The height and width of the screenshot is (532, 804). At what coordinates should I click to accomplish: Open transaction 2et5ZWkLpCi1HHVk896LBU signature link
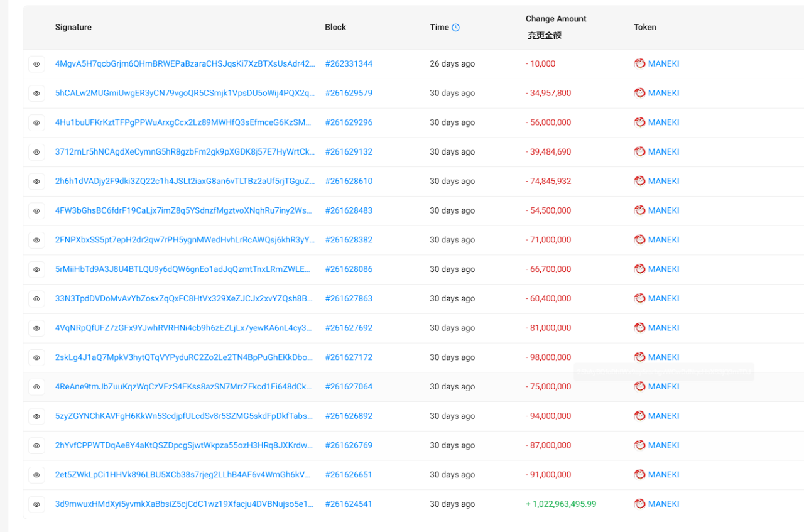point(183,474)
